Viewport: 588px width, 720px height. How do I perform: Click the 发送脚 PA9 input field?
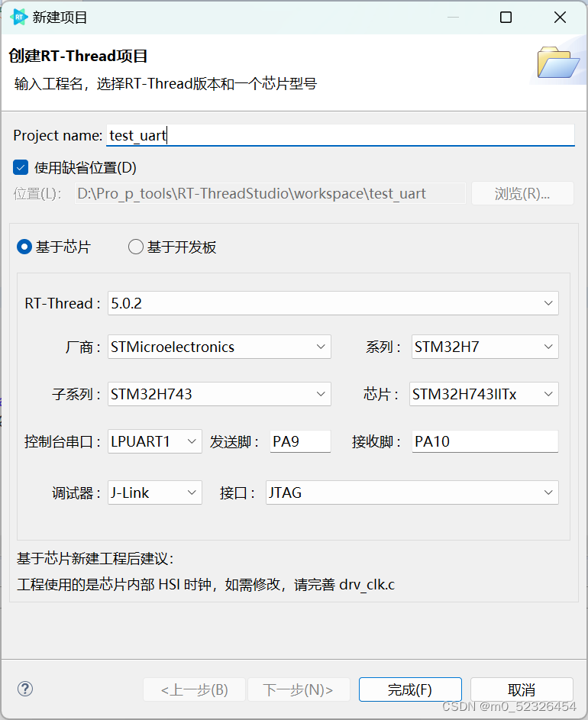pos(300,441)
